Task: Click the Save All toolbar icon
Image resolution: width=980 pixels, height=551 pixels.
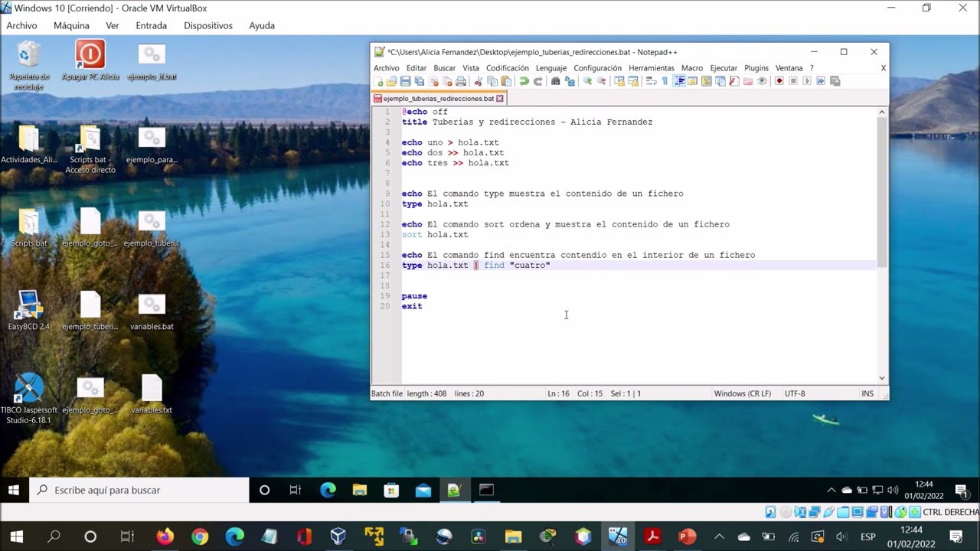Action: pyautogui.click(x=419, y=81)
